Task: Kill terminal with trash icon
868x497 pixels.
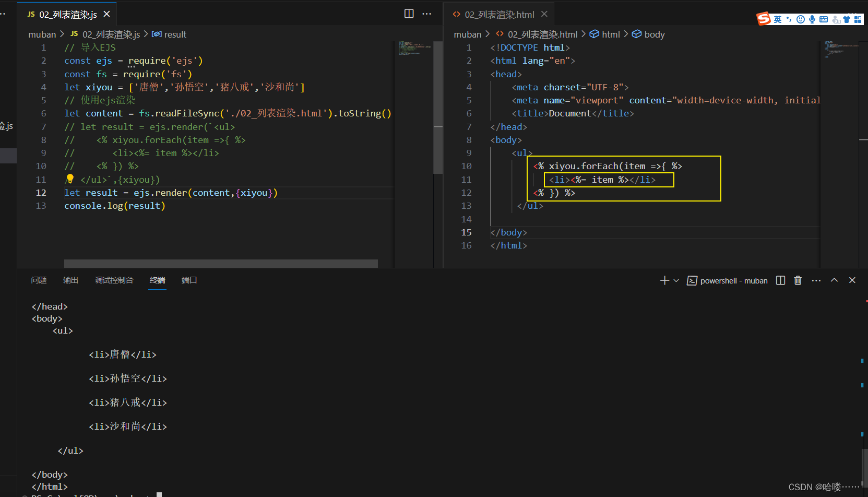Action: click(x=798, y=280)
